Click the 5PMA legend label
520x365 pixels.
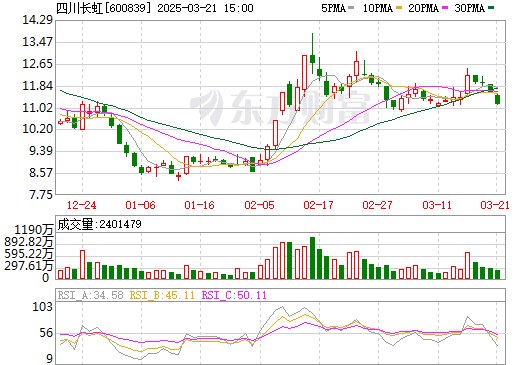pyautogui.click(x=333, y=8)
